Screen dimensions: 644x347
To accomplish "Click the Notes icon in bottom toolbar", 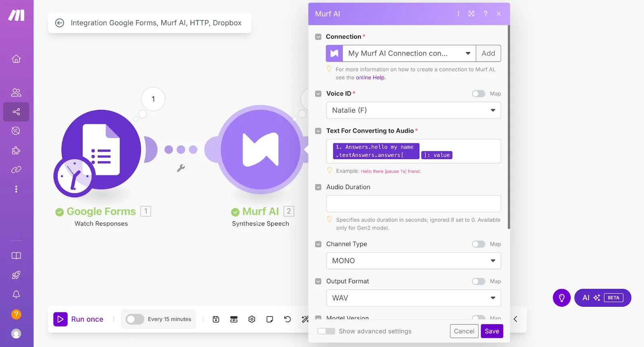I will coord(270,319).
